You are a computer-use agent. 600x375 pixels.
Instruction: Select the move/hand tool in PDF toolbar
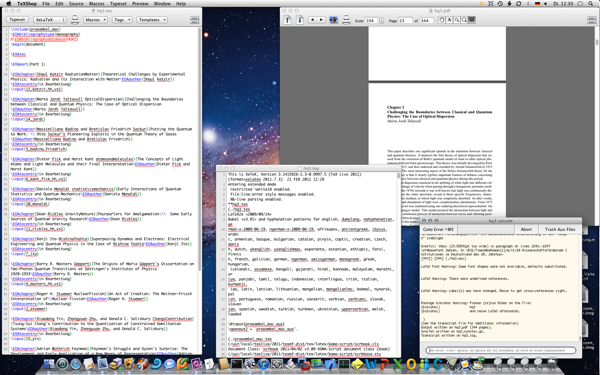(442, 20)
